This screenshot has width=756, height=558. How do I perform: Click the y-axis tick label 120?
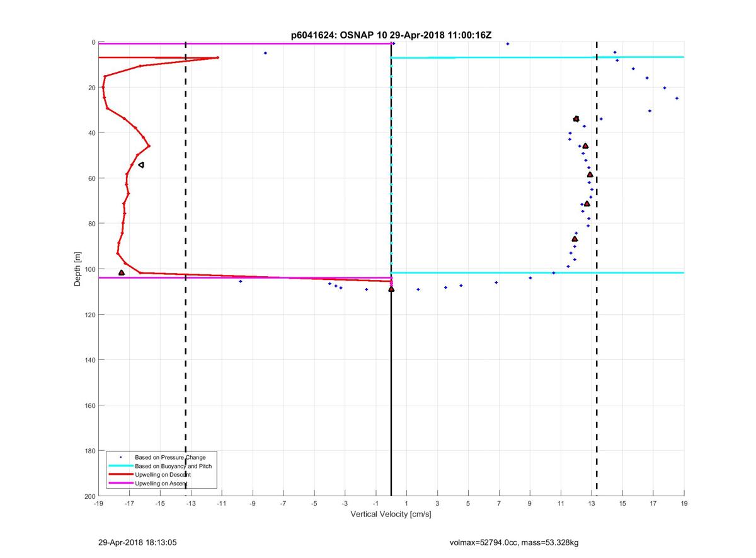tap(89, 315)
